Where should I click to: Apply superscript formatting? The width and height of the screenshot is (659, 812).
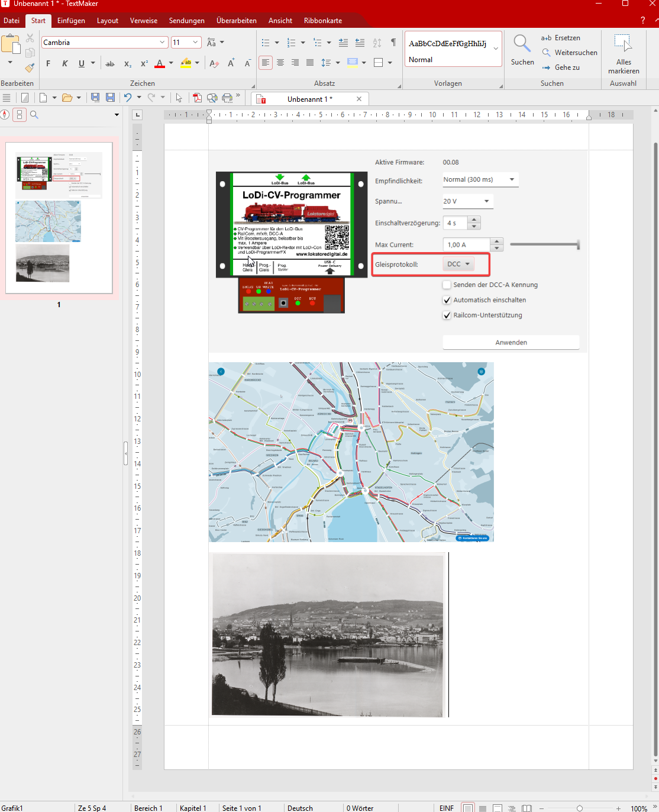pos(144,63)
